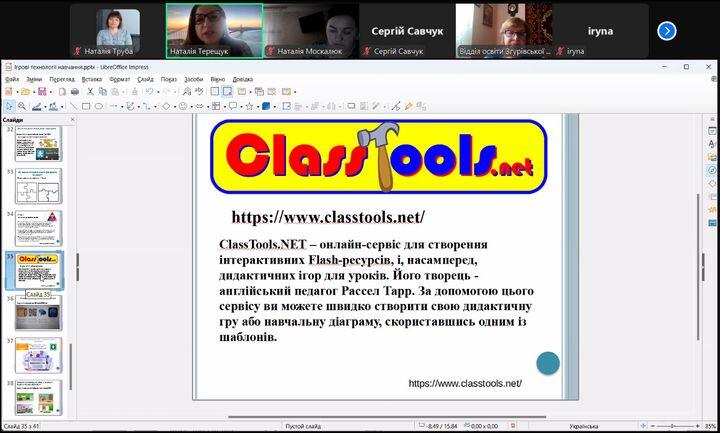Toggle the Display Views button
Image resolution: width=720 pixels, height=433 pixels.
(x=227, y=92)
